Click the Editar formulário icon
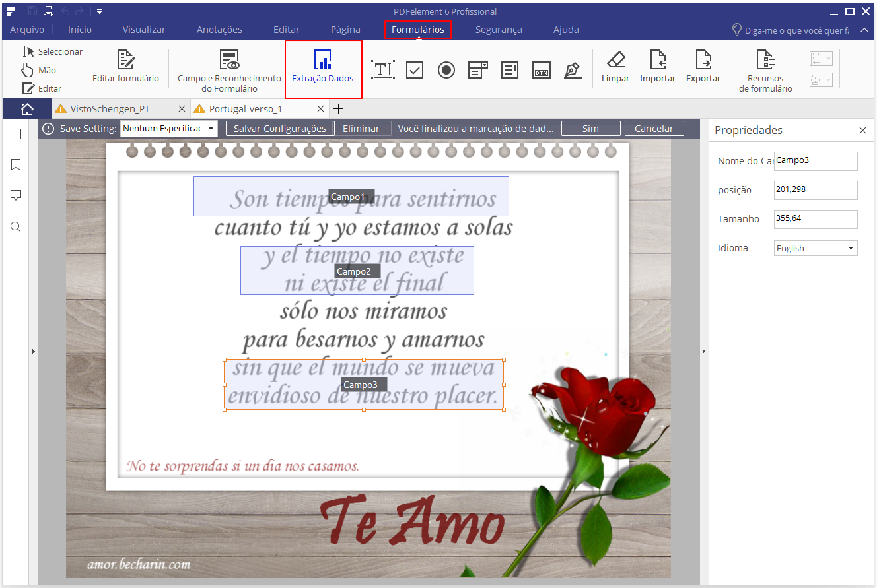877x588 pixels. point(125,60)
